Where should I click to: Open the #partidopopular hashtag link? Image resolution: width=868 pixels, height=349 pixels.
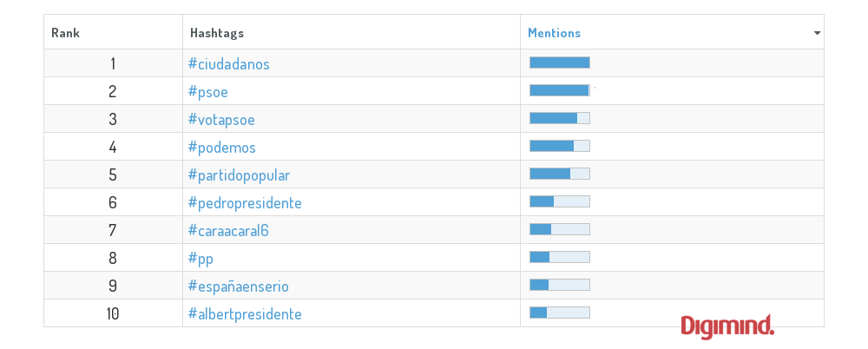click(239, 175)
